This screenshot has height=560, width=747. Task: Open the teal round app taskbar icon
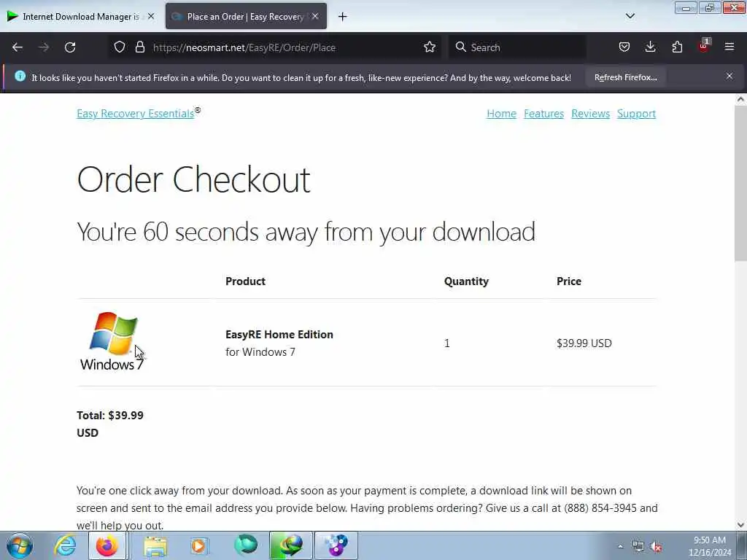(x=246, y=545)
